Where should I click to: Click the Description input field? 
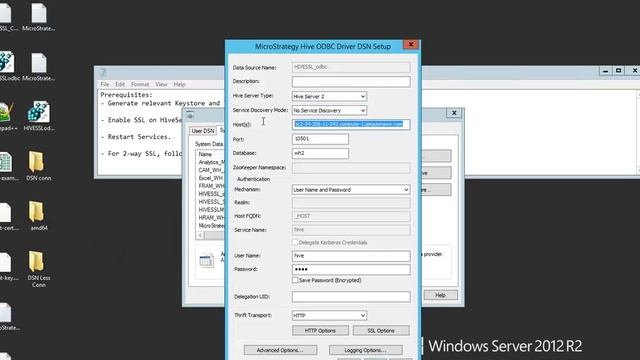[351, 82]
